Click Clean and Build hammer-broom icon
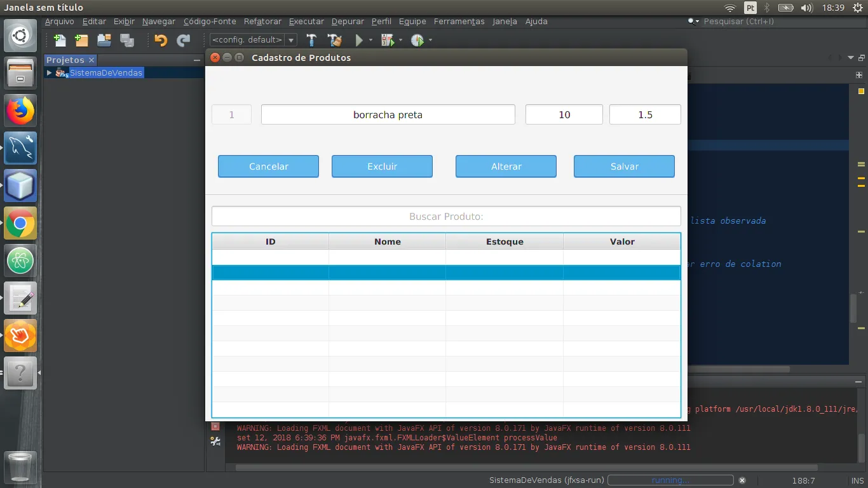The width and height of the screenshot is (868, 488). [335, 40]
